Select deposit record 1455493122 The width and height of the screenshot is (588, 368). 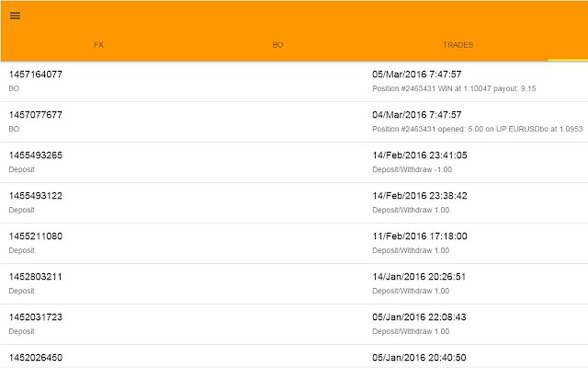tap(36, 196)
